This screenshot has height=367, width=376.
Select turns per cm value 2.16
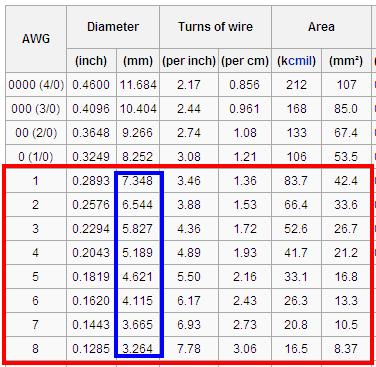245,277
